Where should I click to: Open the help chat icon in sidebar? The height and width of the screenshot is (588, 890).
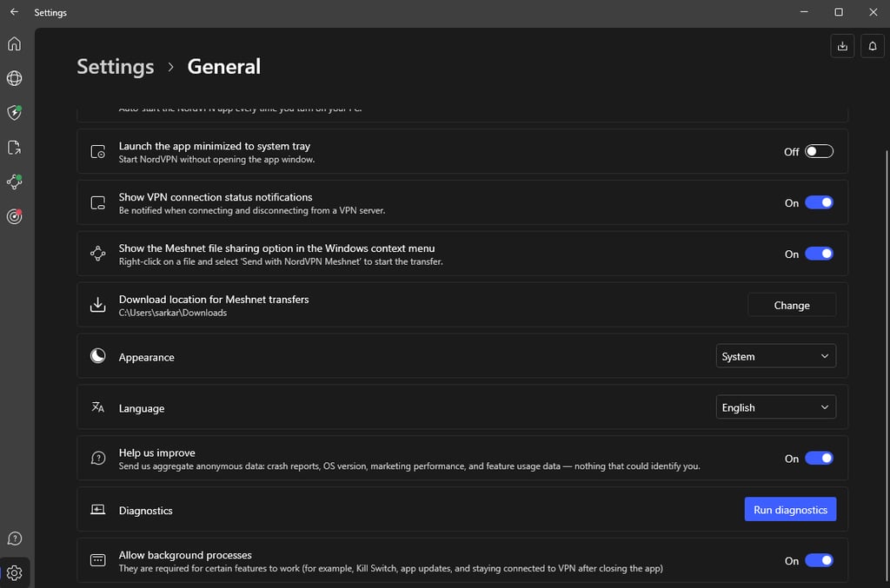click(x=14, y=538)
